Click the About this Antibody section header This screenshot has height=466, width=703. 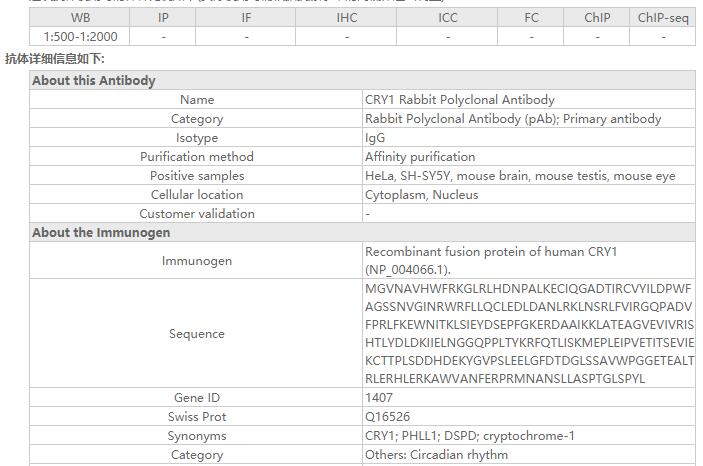point(94,81)
